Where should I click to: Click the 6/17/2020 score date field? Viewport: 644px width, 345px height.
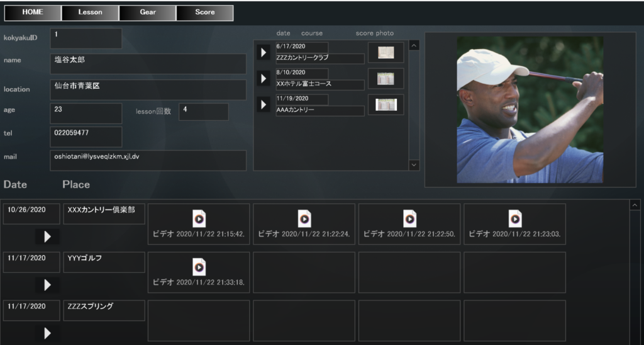click(302, 47)
